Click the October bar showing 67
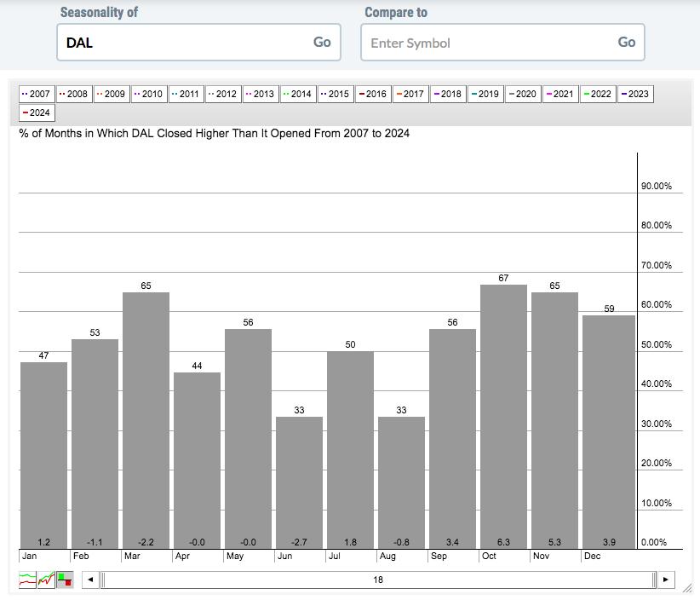This screenshot has height=600, width=700. pos(503,417)
